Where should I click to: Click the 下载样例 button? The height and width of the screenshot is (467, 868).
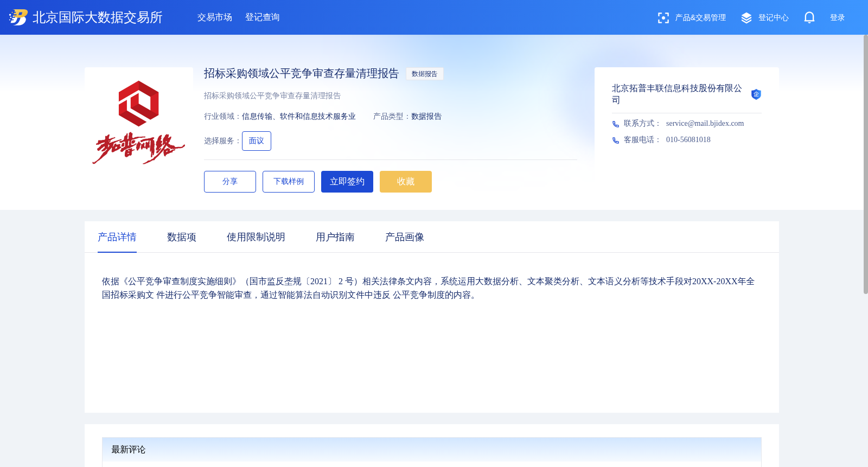click(289, 182)
